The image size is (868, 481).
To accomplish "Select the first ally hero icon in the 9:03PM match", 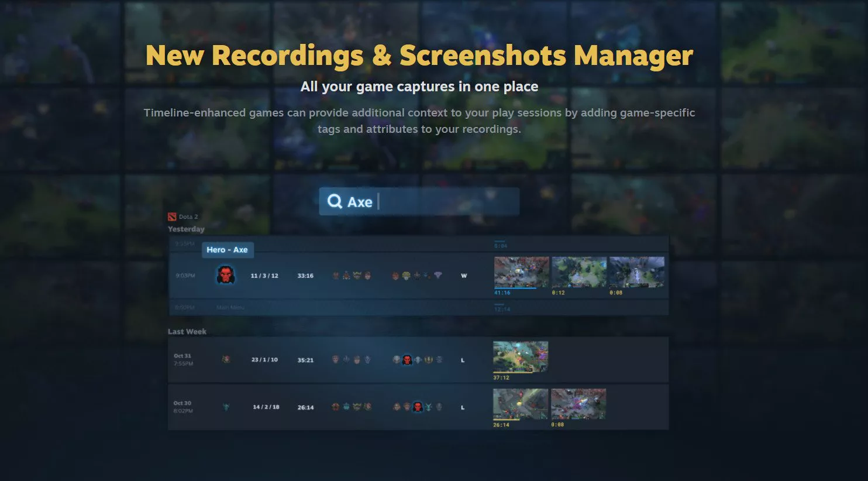I will (x=336, y=275).
